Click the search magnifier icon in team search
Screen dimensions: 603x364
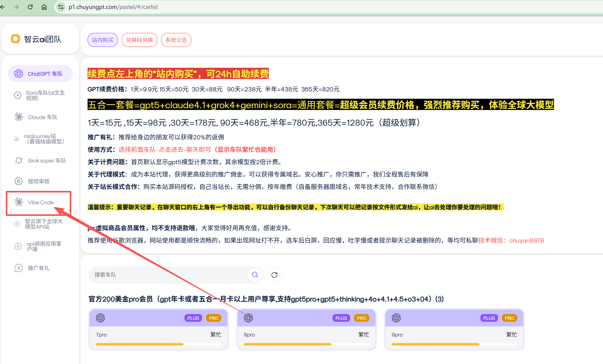tap(255, 275)
